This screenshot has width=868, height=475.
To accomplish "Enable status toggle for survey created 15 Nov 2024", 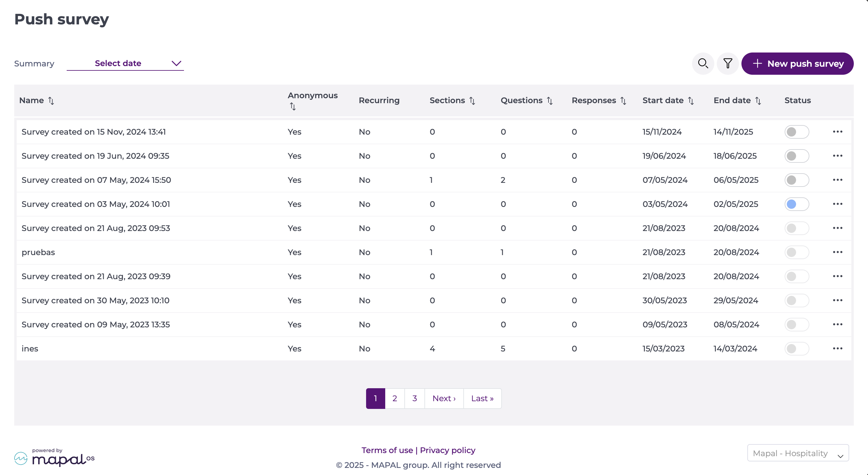I will (x=797, y=132).
